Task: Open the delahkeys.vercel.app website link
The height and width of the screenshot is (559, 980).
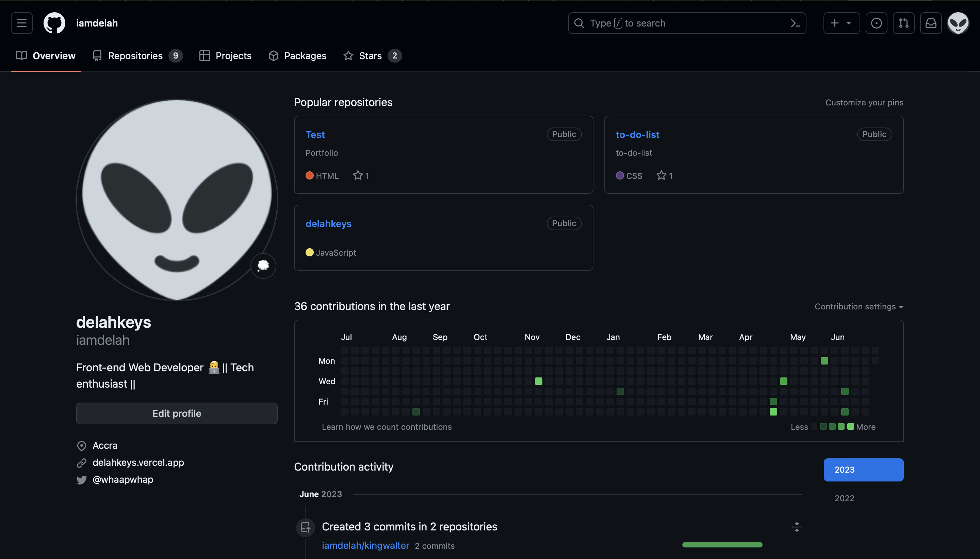Action: [x=138, y=463]
